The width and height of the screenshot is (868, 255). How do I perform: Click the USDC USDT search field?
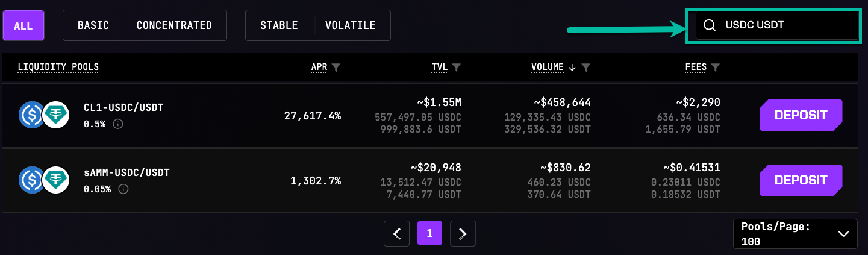pos(783,25)
